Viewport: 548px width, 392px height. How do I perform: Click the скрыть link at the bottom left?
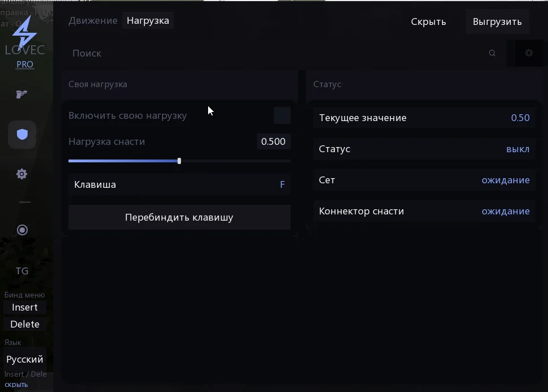point(16,384)
